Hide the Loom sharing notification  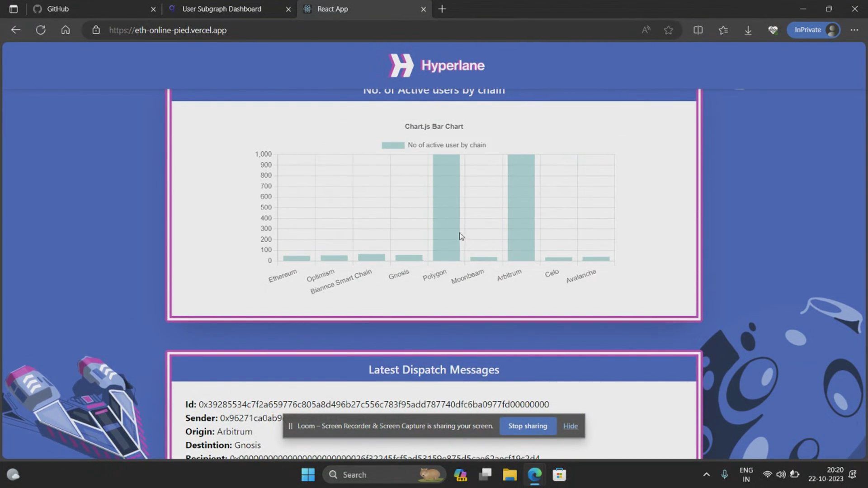(x=571, y=426)
